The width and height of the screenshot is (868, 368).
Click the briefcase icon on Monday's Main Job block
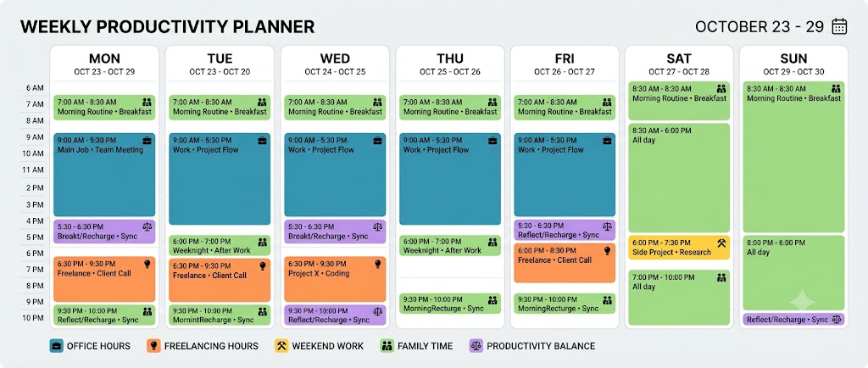coord(147,141)
